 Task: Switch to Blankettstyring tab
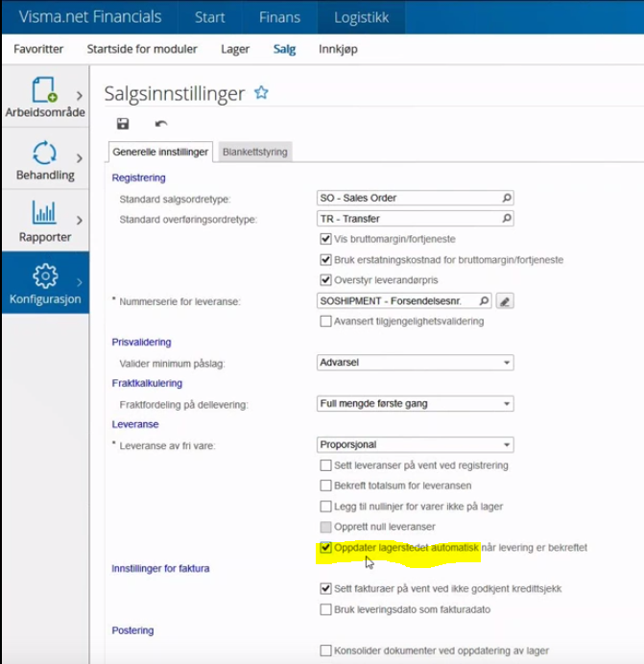pos(255,152)
